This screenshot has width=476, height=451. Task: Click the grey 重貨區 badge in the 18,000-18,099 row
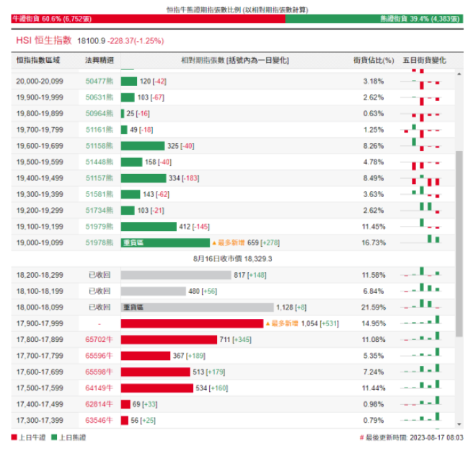pos(133,307)
